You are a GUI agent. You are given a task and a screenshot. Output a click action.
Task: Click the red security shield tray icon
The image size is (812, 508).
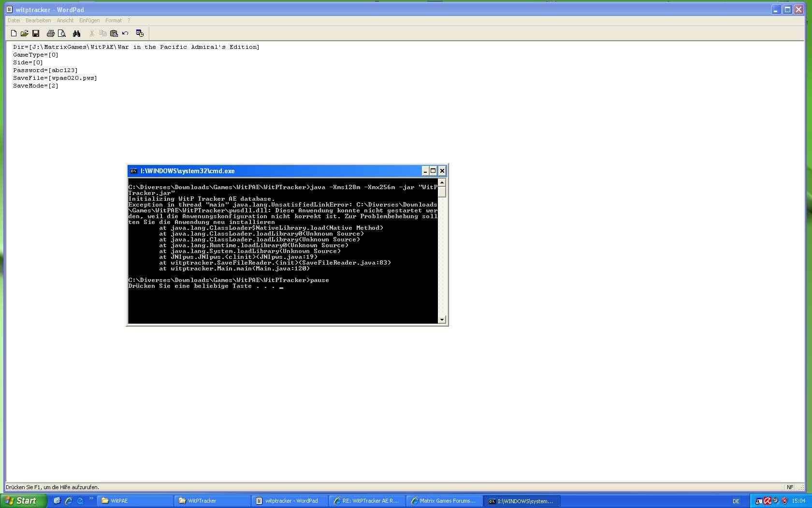(x=784, y=501)
